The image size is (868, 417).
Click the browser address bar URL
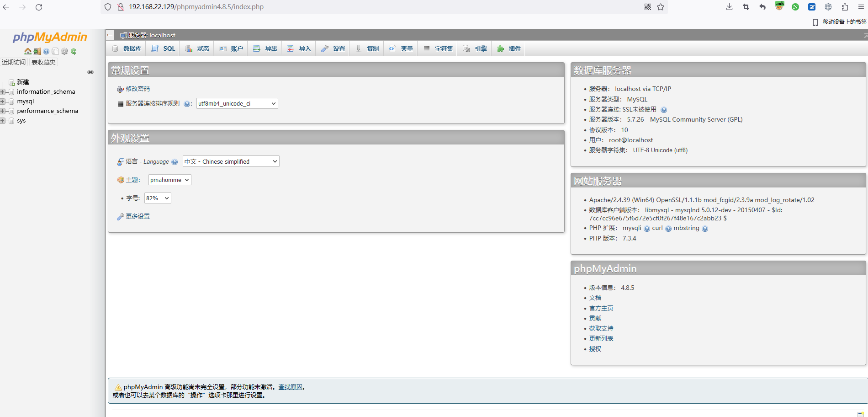coord(196,7)
